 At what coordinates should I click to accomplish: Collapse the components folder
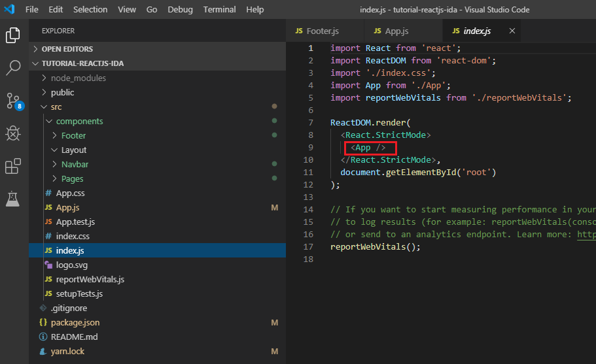click(49, 121)
